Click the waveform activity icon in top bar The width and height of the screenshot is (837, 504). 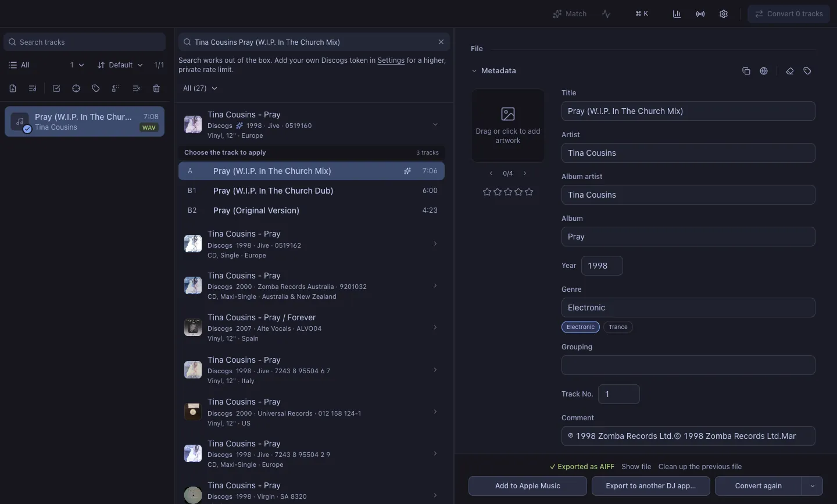coord(606,14)
